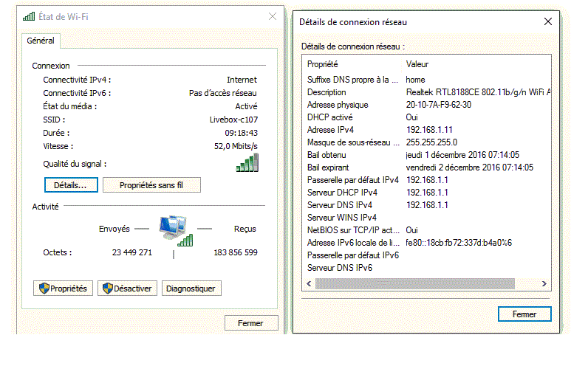Click the left arrow of the horizontal scrollbar

pyautogui.click(x=309, y=283)
